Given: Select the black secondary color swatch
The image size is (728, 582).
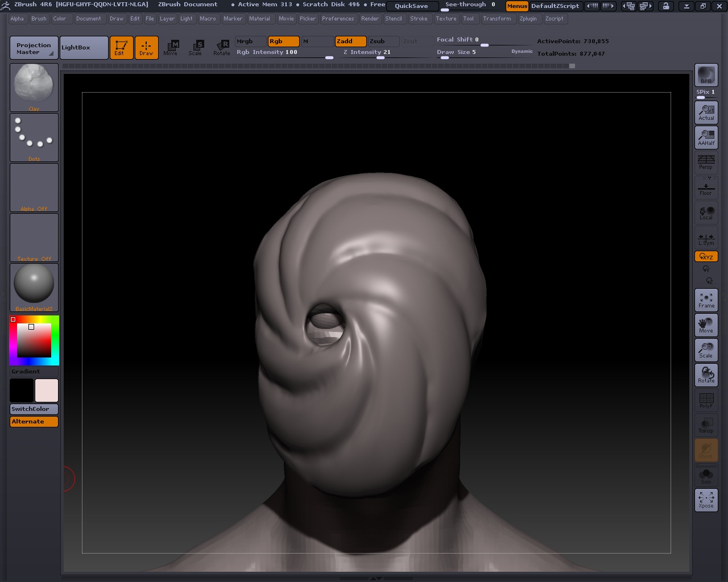Looking at the screenshot, I should click(22, 390).
